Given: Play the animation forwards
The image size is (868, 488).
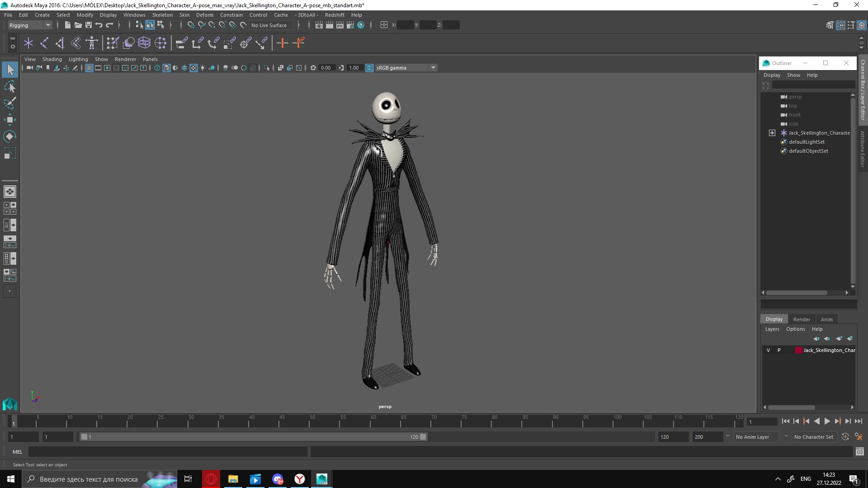Looking at the screenshot, I should [x=827, y=421].
